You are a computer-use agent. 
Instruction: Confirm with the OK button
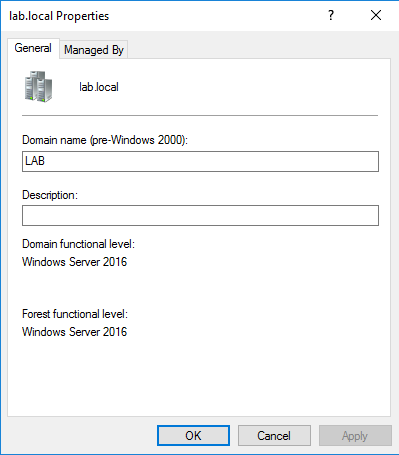coord(193,436)
